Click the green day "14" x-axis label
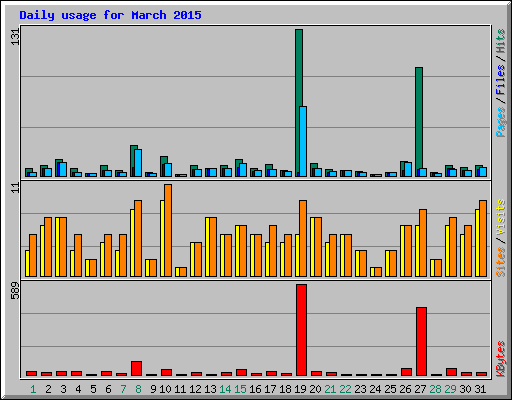 [225, 389]
